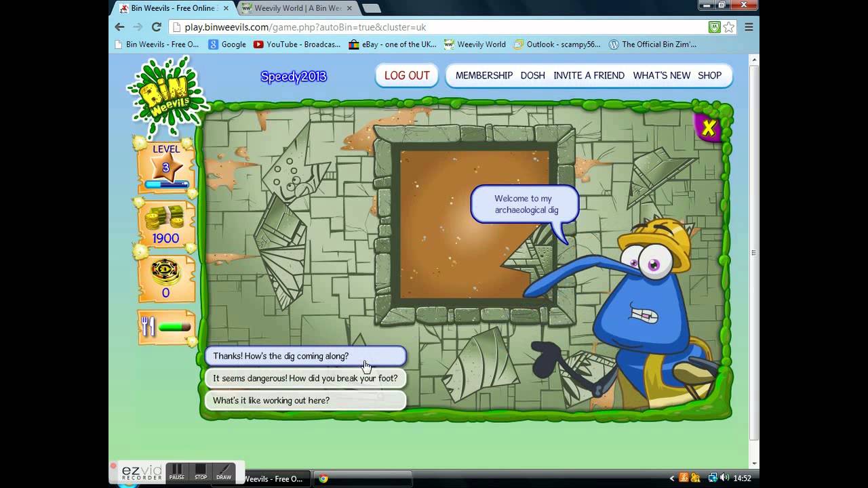Image resolution: width=868 pixels, height=488 pixels.
Task: Open the Chrome hamburger menu
Action: [749, 27]
